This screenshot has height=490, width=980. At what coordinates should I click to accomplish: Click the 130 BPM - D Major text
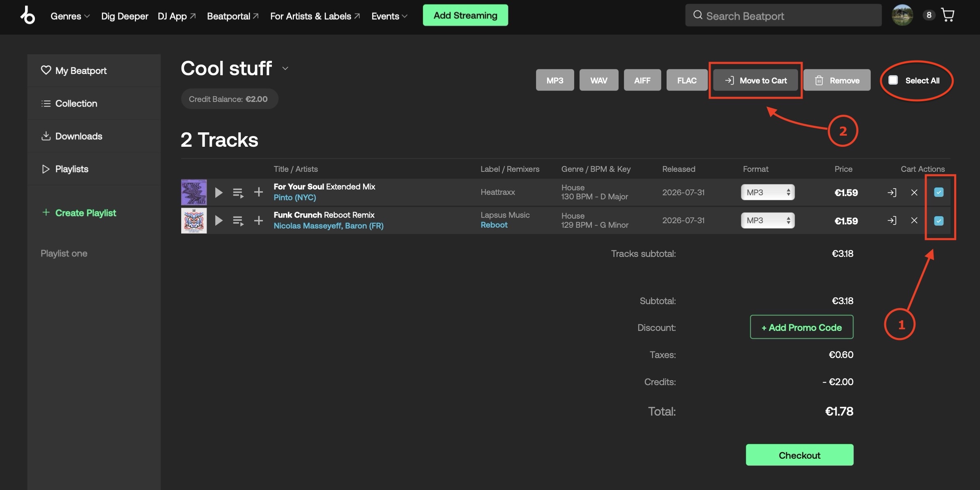(x=595, y=196)
